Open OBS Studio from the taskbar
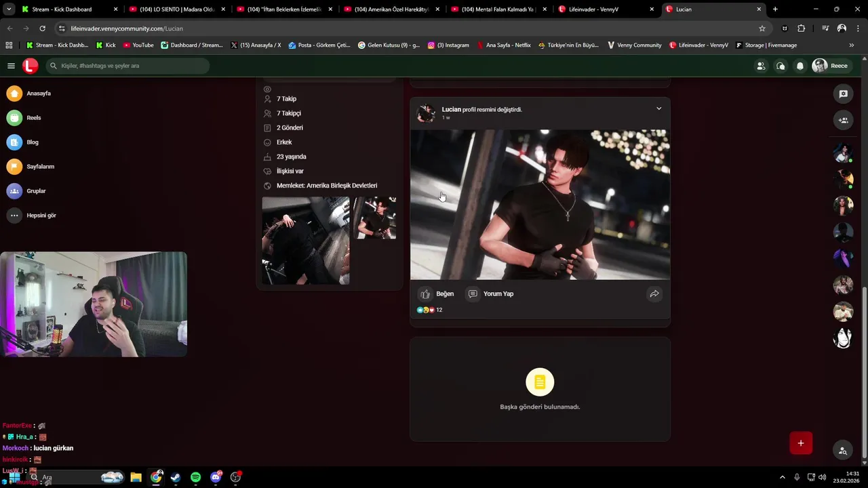The height and width of the screenshot is (488, 868). coord(235,477)
